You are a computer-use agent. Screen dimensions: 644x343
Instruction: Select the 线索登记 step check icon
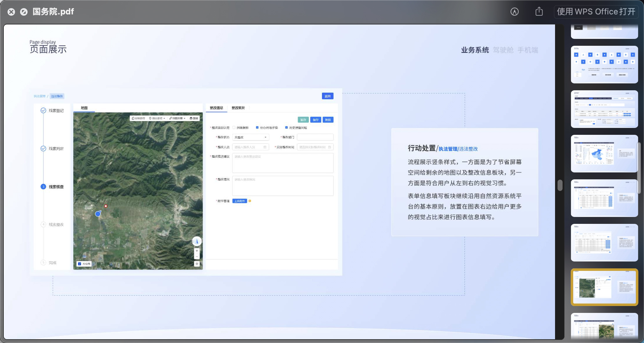(43, 110)
